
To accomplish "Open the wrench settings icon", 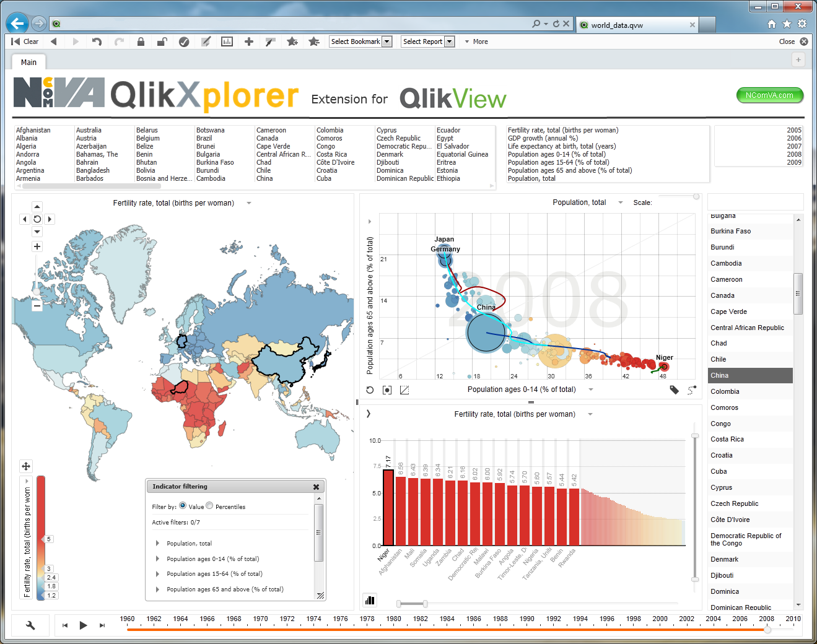I will pyautogui.click(x=30, y=625).
